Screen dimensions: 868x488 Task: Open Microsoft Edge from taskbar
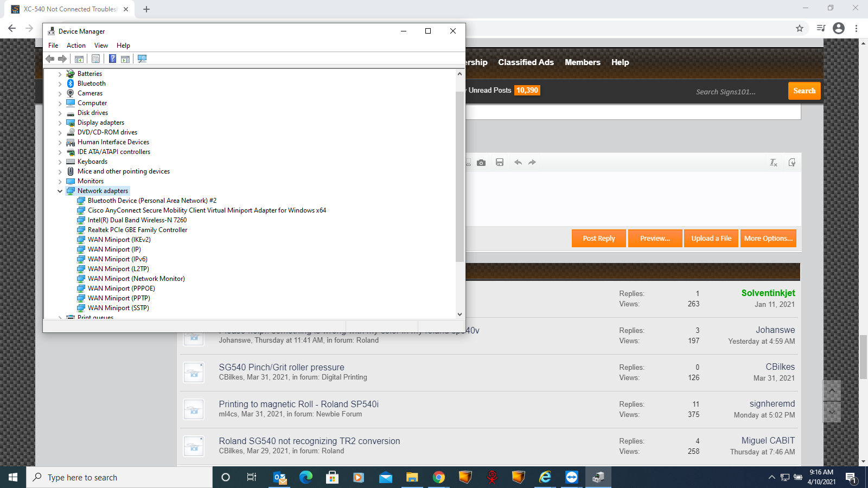tap(306, 477)
